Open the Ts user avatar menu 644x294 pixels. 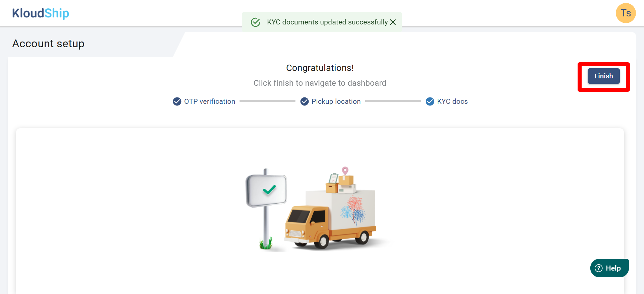(x=626, y=13)
